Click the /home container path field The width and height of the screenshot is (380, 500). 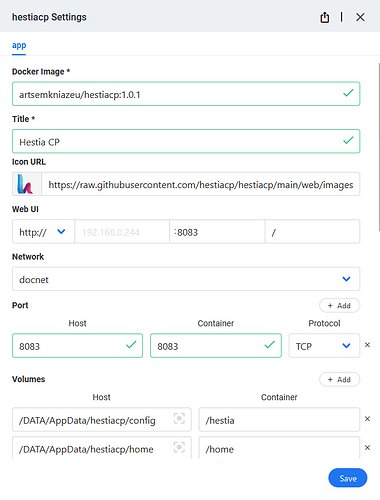[x=279, y=448]
